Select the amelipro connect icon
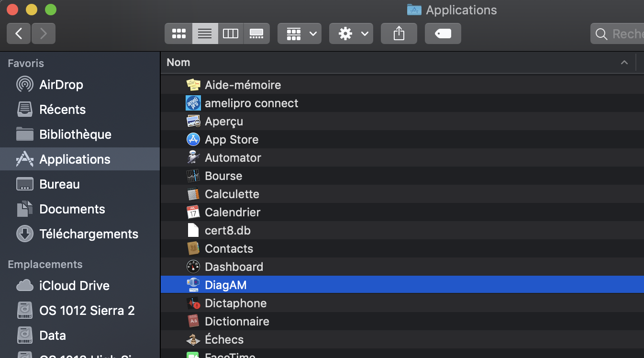 (193, 103)
